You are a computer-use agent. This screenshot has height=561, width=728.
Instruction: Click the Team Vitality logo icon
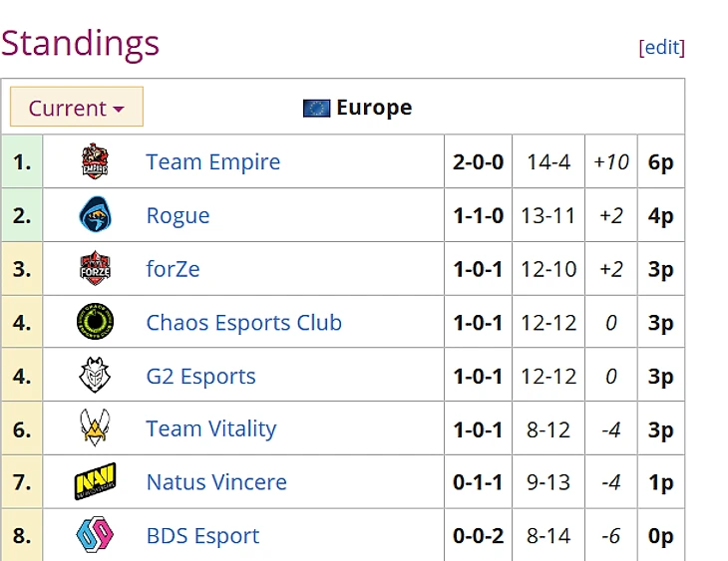95,429
